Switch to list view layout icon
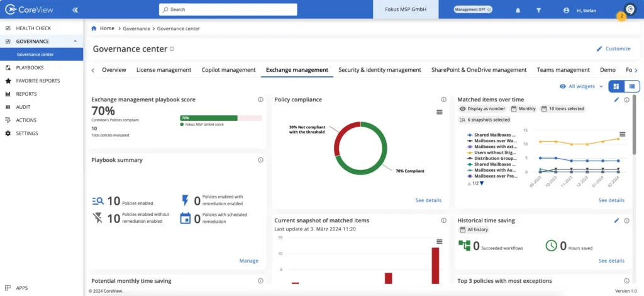The width and height of the screenshot is (644, 296). pos(631,86)
